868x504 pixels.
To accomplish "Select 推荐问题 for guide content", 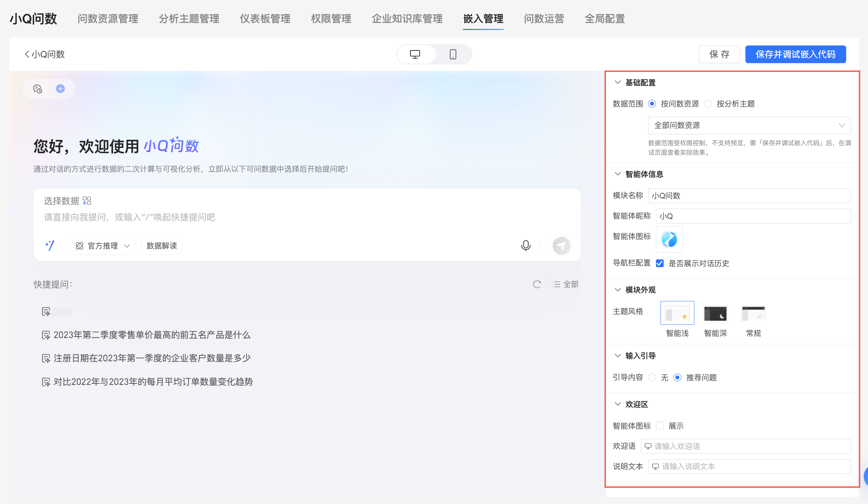I will pos(677,377).
